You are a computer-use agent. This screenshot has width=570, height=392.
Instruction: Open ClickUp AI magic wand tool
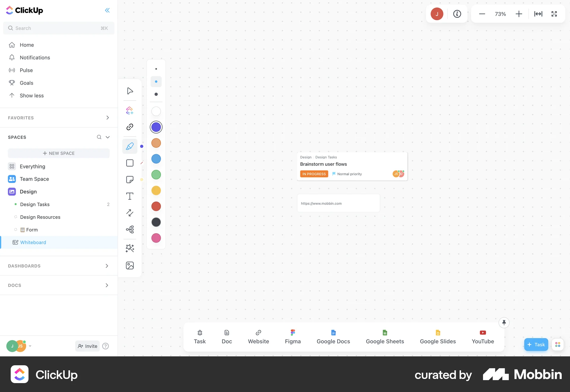click(130, 249)
